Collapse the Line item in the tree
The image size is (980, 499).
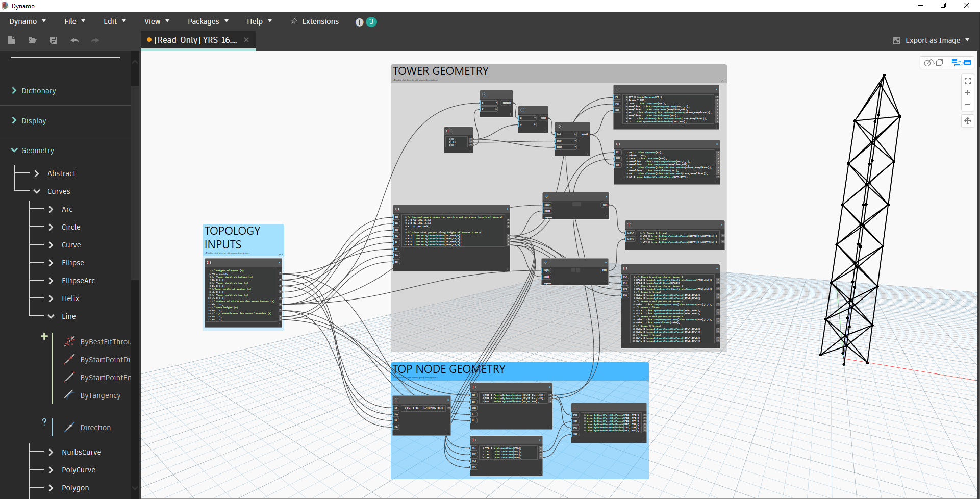point(51,316)
